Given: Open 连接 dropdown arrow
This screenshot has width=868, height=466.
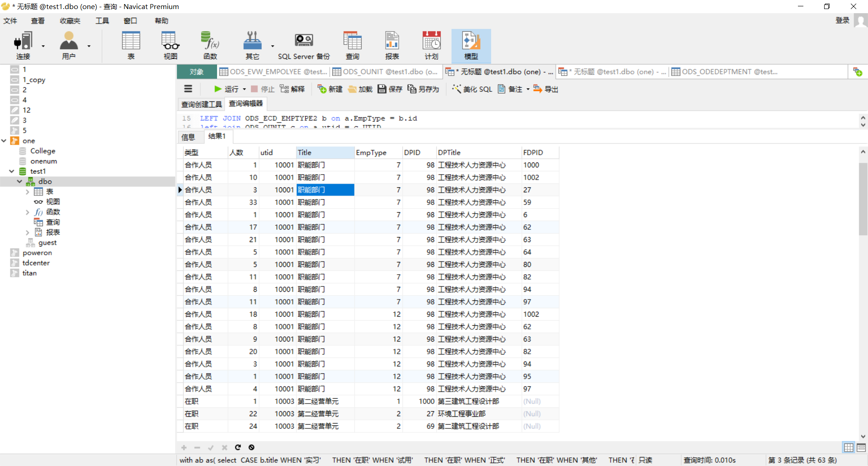Looking at the screenshot, I should coord(43,46).
